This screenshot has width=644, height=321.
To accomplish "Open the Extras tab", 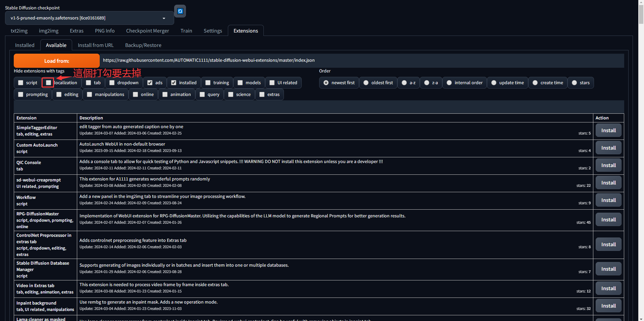I will click(x=77, y=31).
